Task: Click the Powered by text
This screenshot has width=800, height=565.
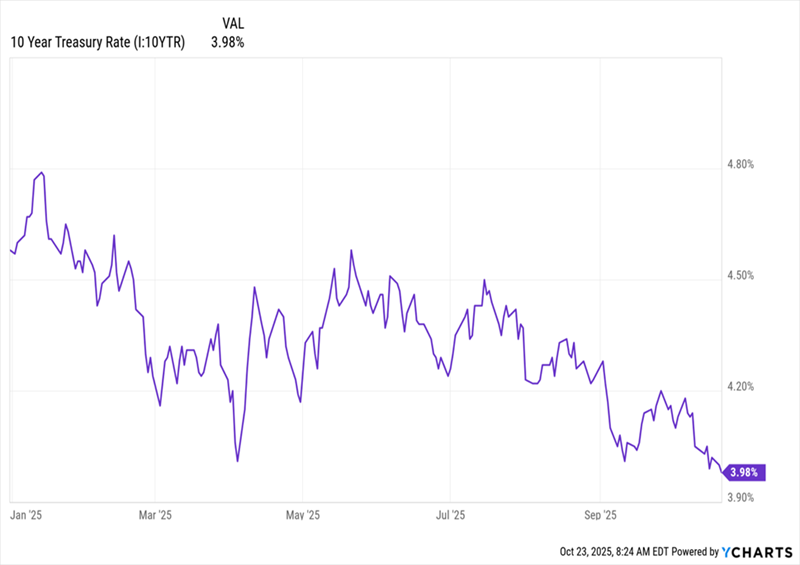Action: [x=692, y=551]
